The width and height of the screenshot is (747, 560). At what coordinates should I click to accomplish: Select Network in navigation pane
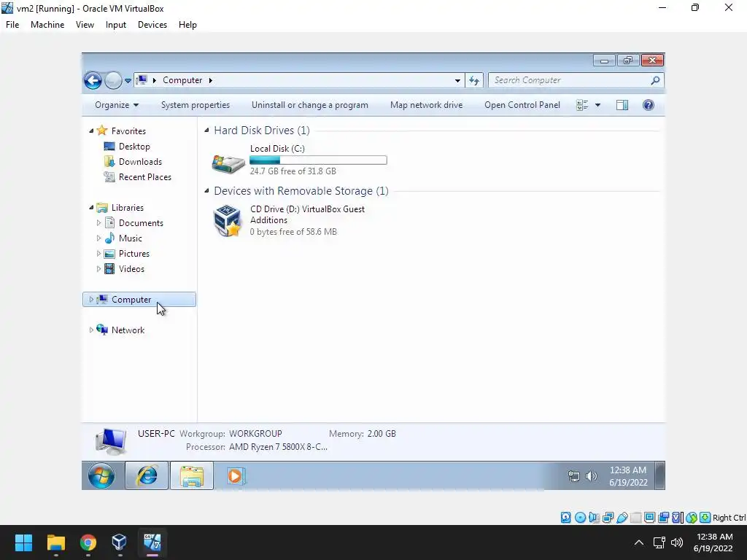[128, 330]
